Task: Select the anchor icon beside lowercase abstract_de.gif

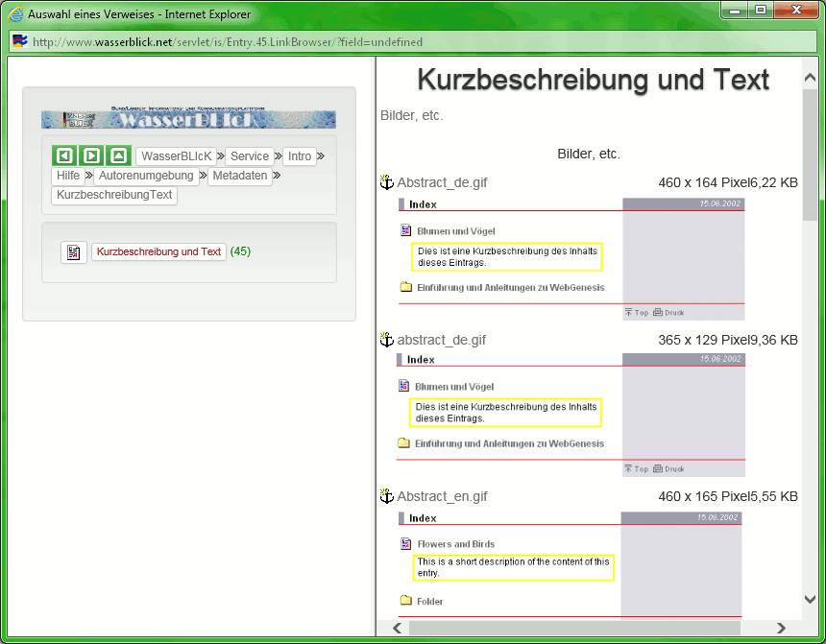Action: (x=387, y=340)
